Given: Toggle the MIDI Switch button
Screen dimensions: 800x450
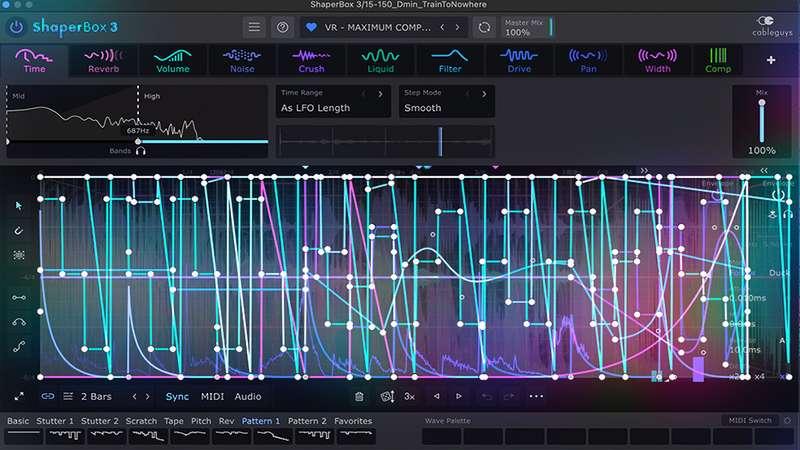Looking at the screenshot, I should pos(750,420).
